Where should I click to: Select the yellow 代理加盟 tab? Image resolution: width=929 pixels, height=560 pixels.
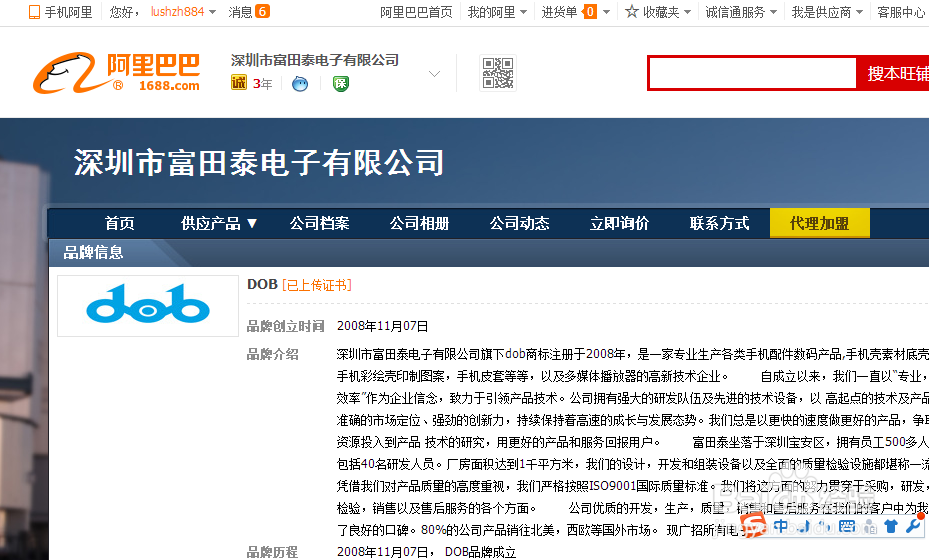(x=819, y=223)
